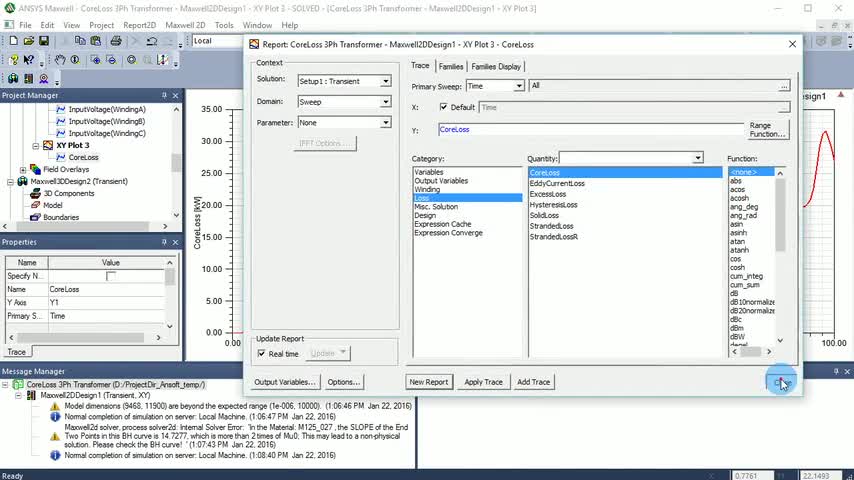Select the dynamic zoom magnifier tool
854x480 pixels.
(x=75, y=60)
